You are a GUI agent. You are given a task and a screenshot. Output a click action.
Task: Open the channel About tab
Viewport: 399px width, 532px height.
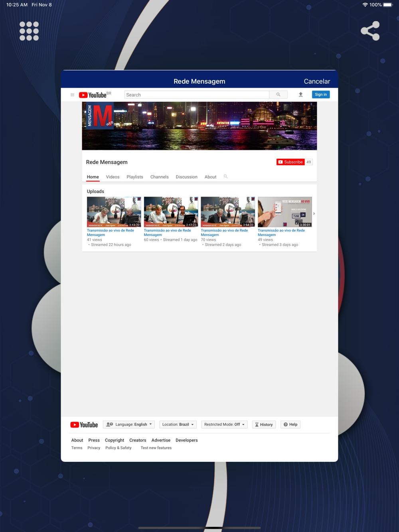(211, 177)
